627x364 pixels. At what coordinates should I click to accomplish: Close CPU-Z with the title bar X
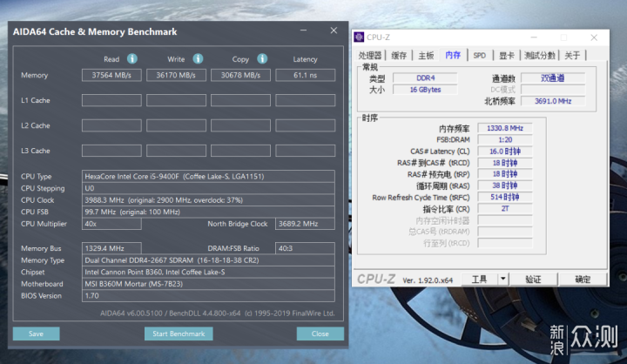593,37
